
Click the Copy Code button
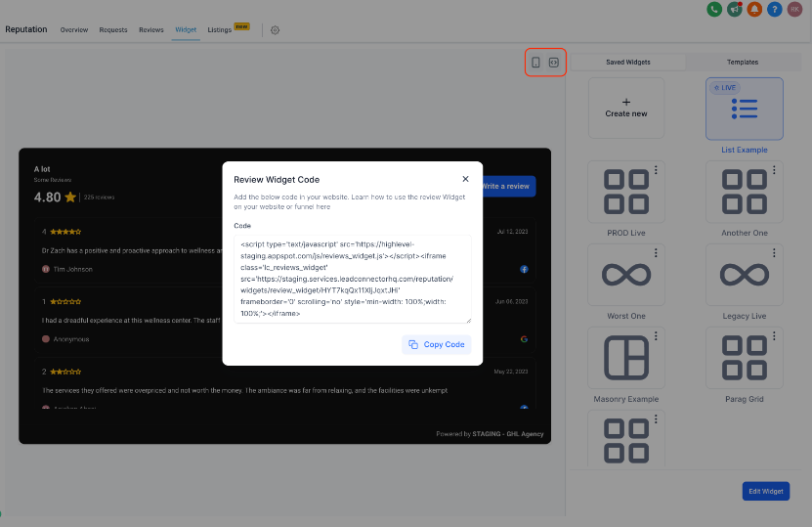coord(437,344)
